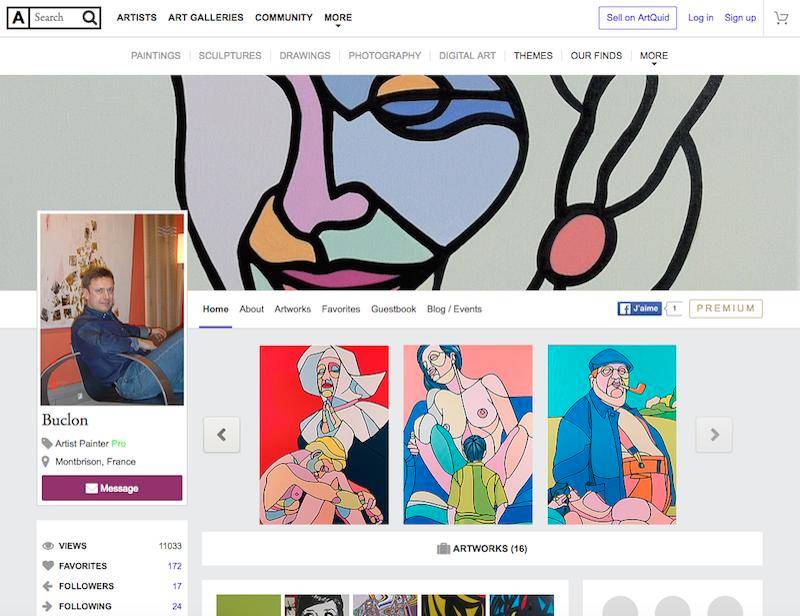Click the heart Favorites icon
Image resolution: width=800 pixels, height=616 pixels.
coord(48,566)
